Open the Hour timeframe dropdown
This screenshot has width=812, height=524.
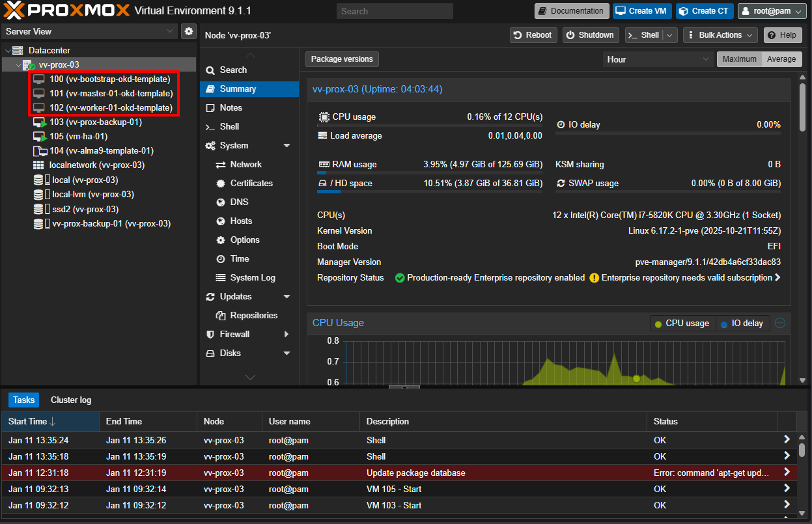tap(658, 59)
